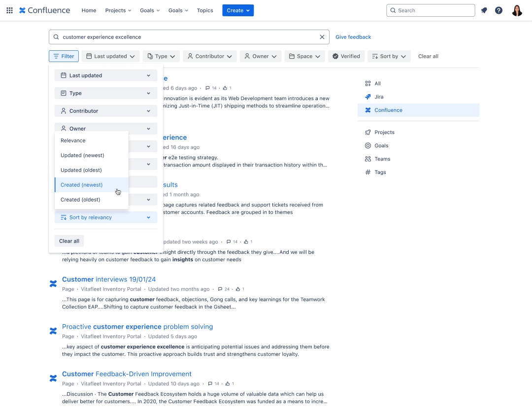The width and height of the screenshot is (532, 408).
Task: Toggle the Verified filter chip
Action: [x=346, y=56]
